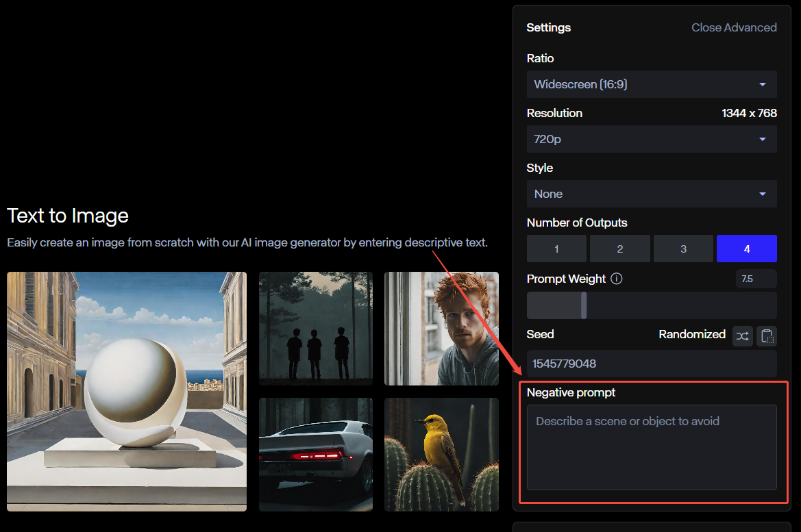Open the three silhouettes forest thumbnail
The width and height of the screenshot is (801, 532).
(x=316, y=328)
